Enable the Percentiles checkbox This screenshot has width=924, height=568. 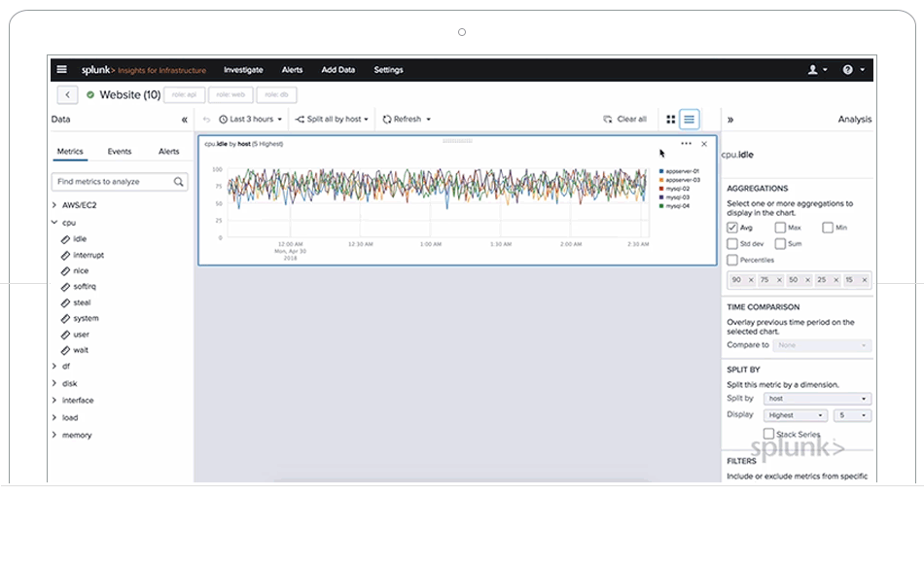tap(732, 260)
